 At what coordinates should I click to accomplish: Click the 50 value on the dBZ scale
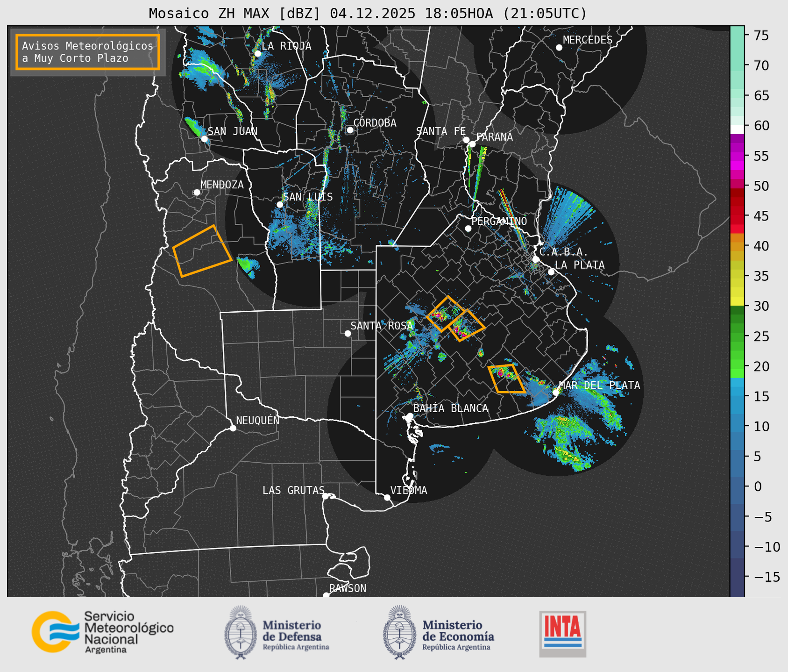click(761, 186)
